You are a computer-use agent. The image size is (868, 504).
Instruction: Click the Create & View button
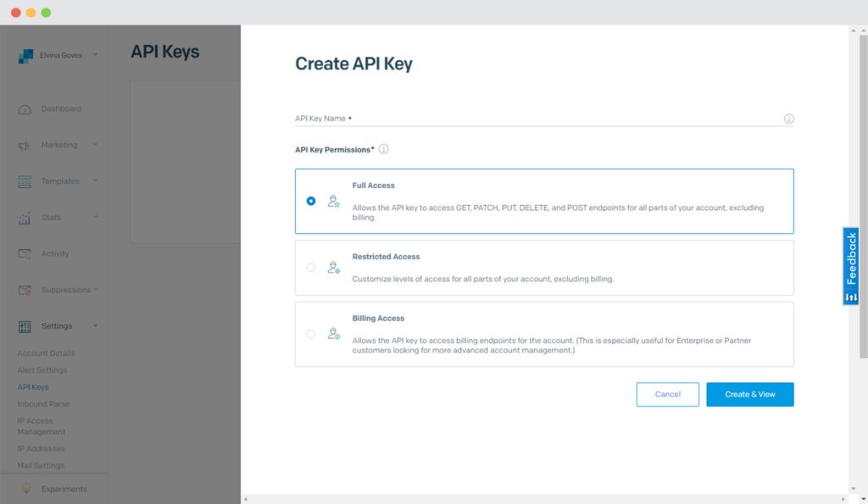click(749, 394)
